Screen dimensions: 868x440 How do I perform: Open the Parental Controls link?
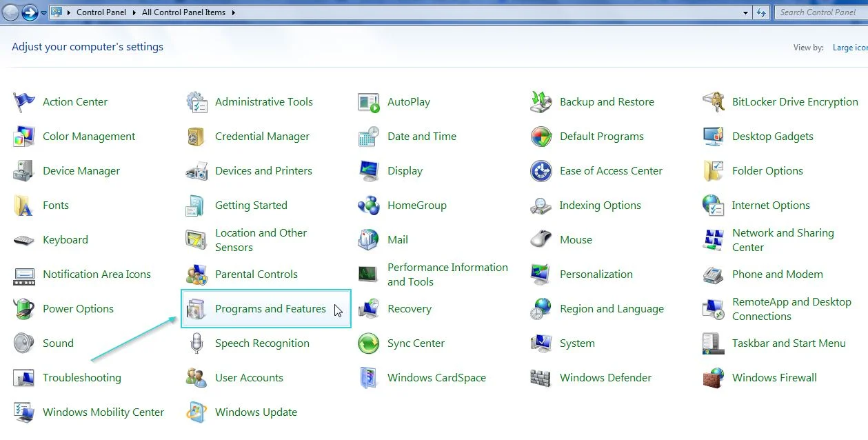[x=256, y=274]
